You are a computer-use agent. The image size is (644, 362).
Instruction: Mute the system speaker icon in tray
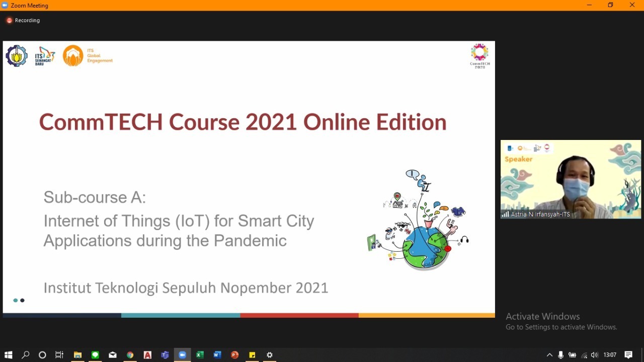[594, 355]
